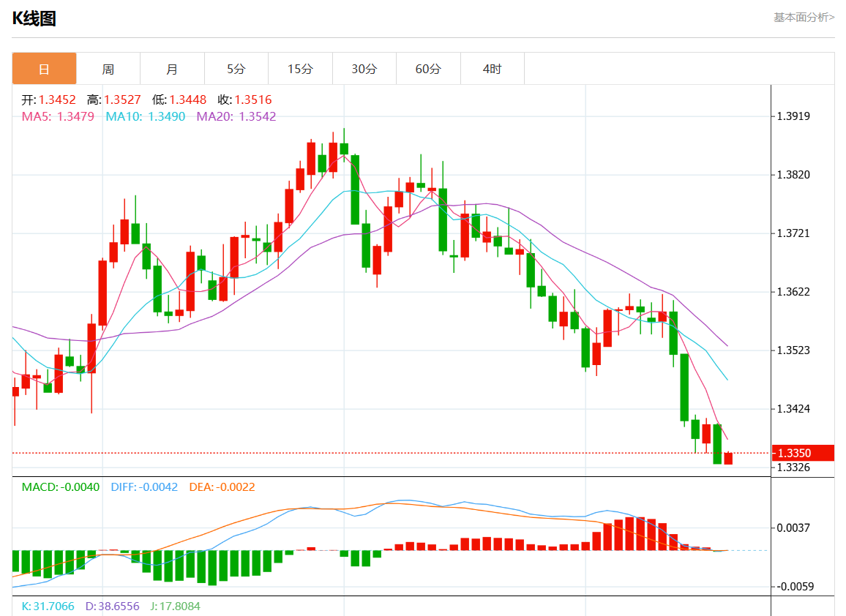The image size is (846, 616).
Task: Click the MA5: 1.3479 label
Action: [x=58, y=116]
